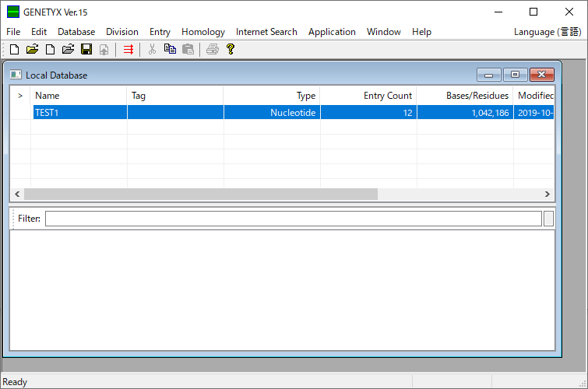This screenshot has width=588, height=389.
Task: Click the Save floppy disk icon
Action: (x=86, y=49)
